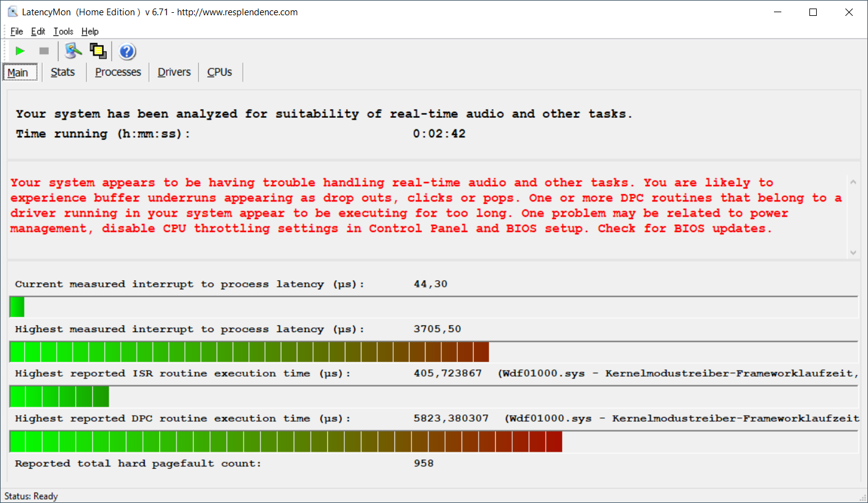The image size is (868, 503).
Task: Start monitoring with the green play button
Action: (20, 51)
